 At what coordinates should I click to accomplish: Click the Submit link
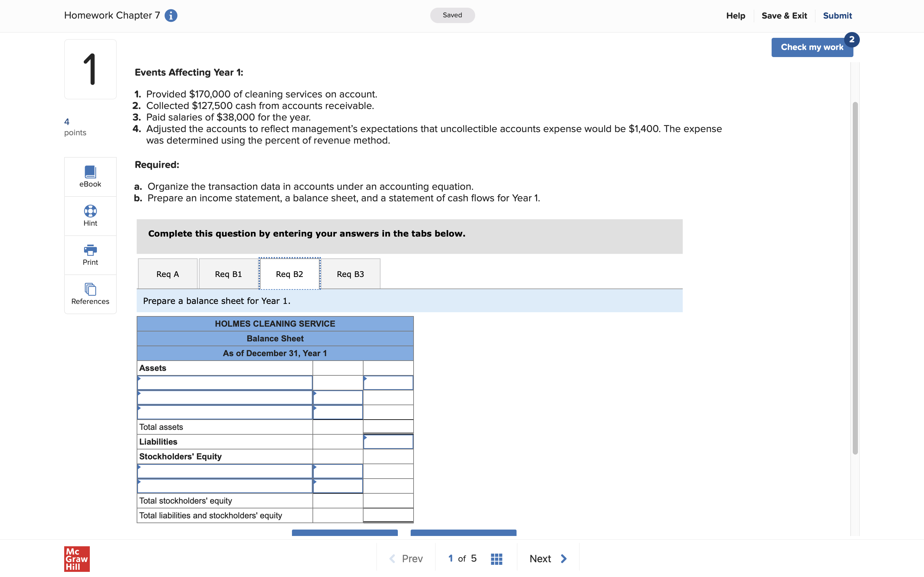click(837, 16)
